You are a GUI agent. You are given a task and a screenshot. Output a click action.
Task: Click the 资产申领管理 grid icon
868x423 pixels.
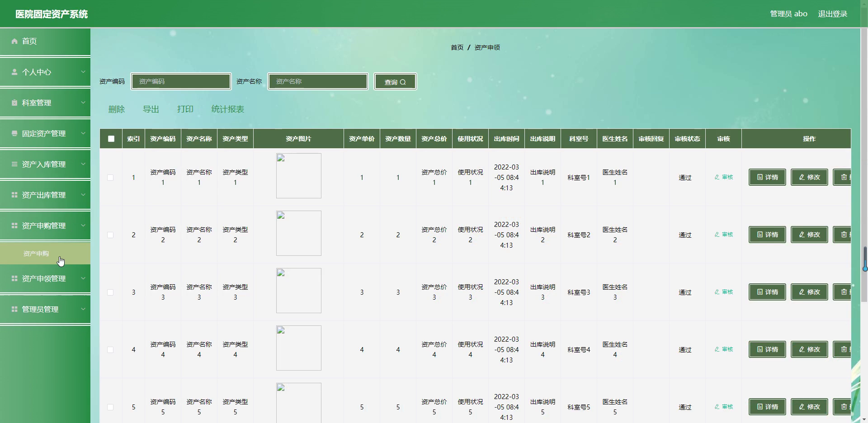[14, 278]
